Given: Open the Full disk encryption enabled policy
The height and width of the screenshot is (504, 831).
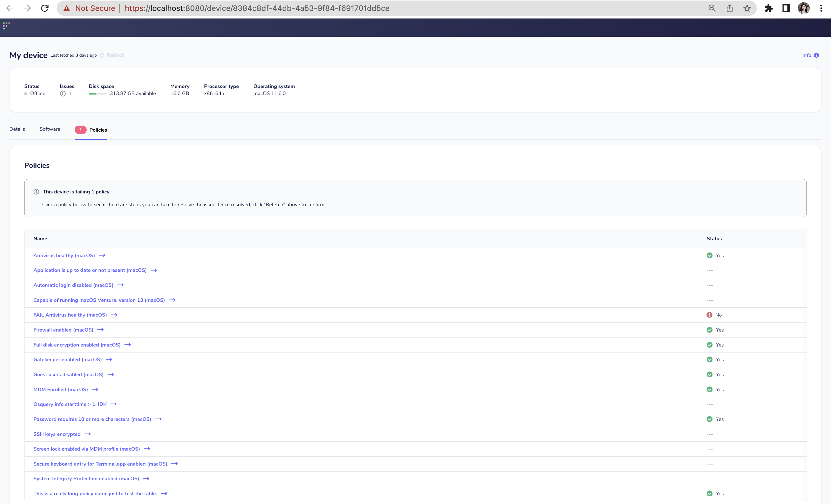Looking at the screenshot, I should 77,345.
